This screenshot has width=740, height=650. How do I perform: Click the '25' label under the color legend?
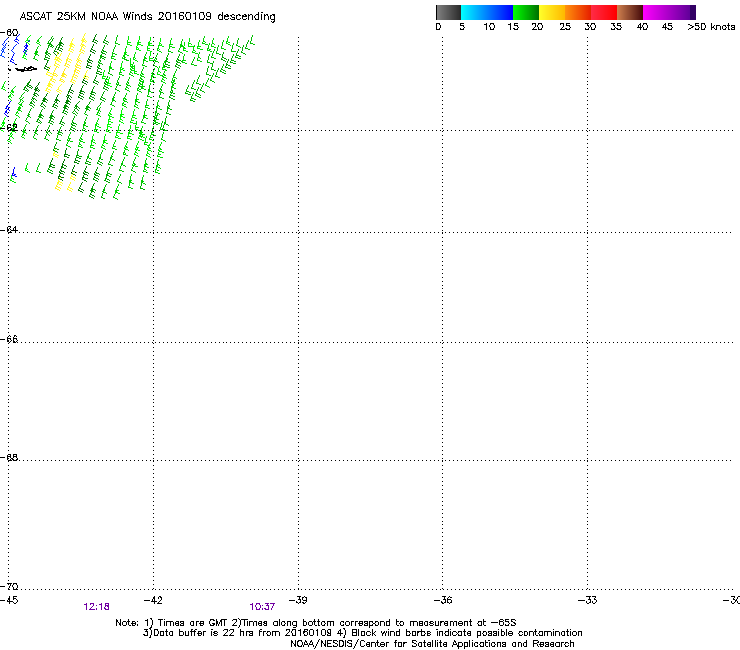[565, 27]
